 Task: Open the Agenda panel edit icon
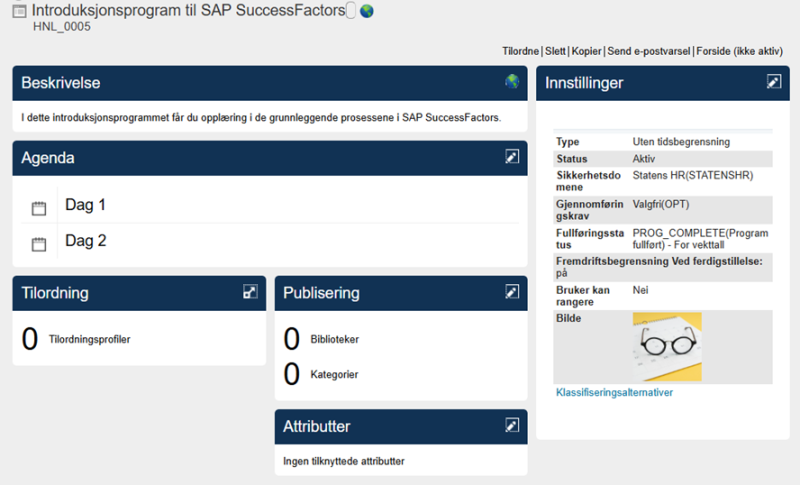(512, 157)
